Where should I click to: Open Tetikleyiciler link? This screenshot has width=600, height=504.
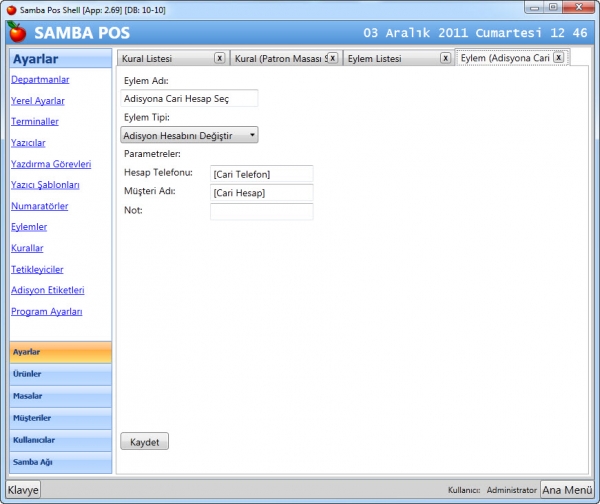(x=37, y=269)
